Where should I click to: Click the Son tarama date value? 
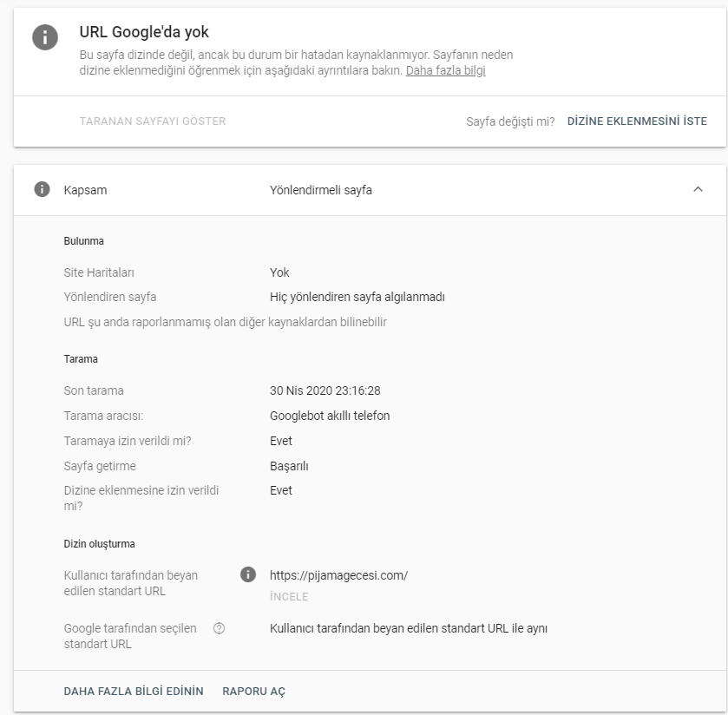point(325,390)
